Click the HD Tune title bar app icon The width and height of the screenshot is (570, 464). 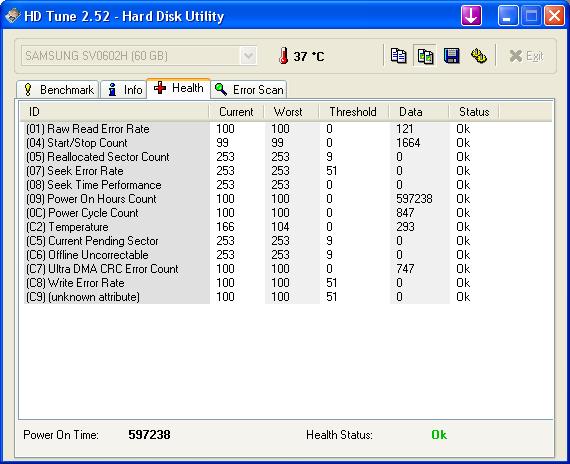12,16
